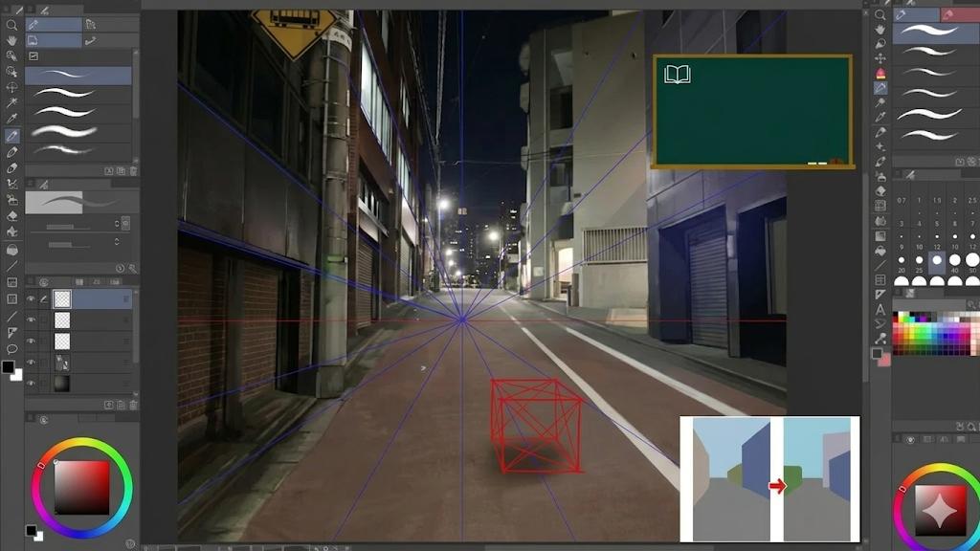This screenshot has height=551, width=980.
Task: Adjust the second tool property stepper arrows
Action: point(117,244)
